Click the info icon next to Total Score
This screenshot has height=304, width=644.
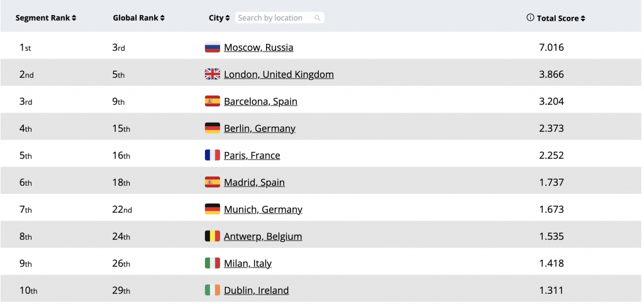[530, 18]
